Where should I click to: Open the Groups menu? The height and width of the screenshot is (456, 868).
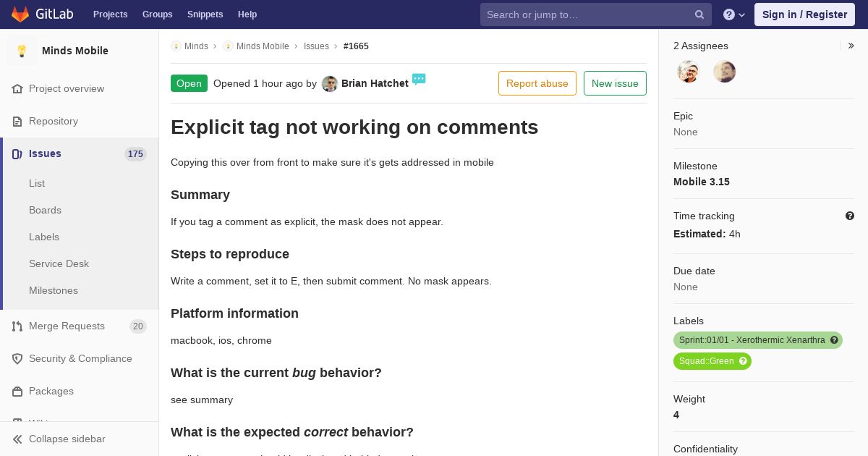coord(158,14)
